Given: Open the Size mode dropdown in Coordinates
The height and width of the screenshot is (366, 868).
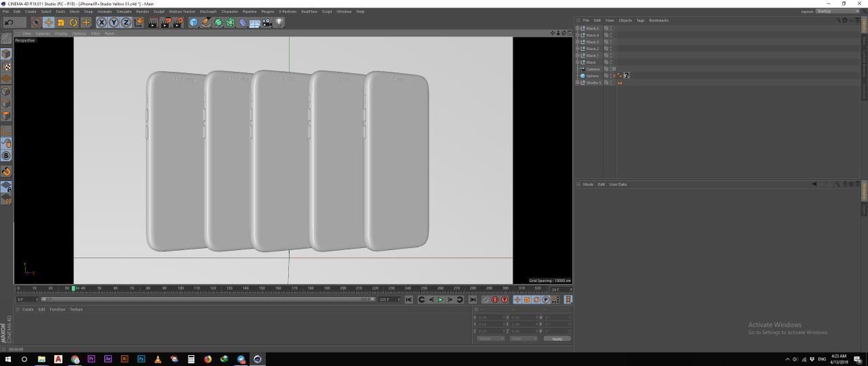Looking at the screenshot, I should (x=522, y=338).
